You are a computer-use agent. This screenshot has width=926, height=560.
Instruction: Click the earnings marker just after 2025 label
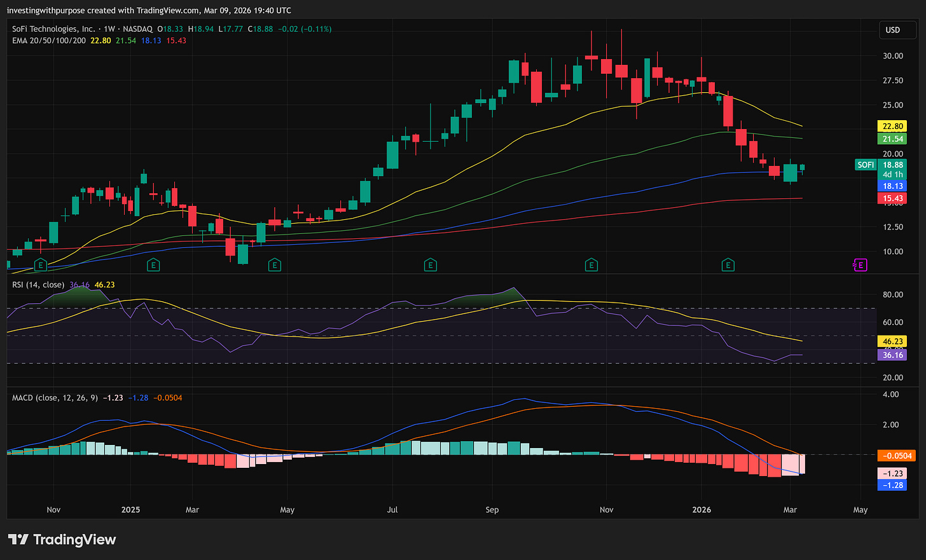click(153, 265)
